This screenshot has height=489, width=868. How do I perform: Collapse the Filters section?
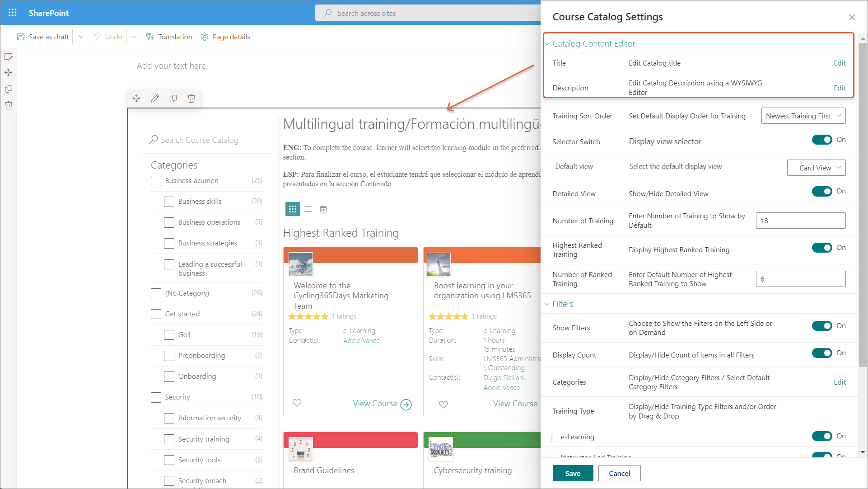(562, 304)
